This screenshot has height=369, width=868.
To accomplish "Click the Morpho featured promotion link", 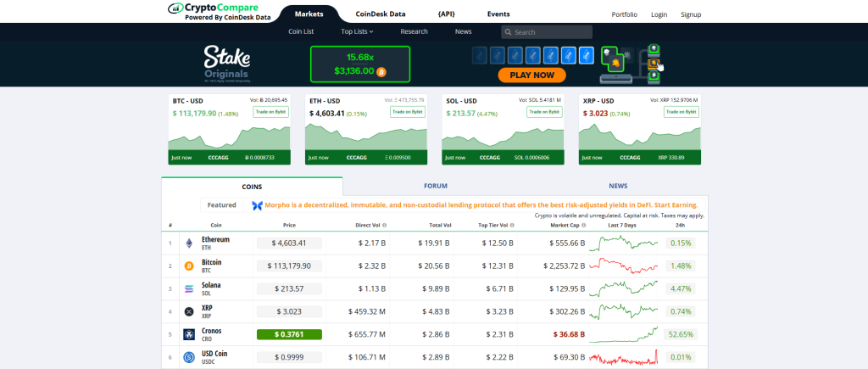I will (x=481, y=205).
